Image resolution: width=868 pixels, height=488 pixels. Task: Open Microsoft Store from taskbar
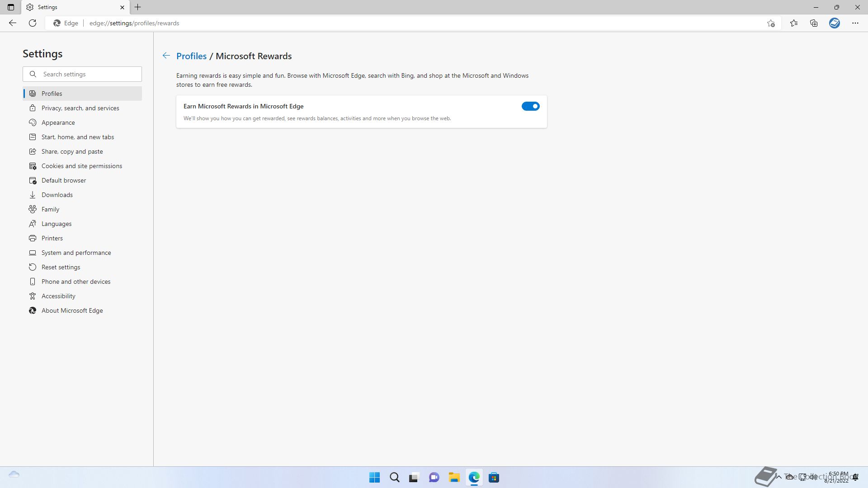pos(494,478)
